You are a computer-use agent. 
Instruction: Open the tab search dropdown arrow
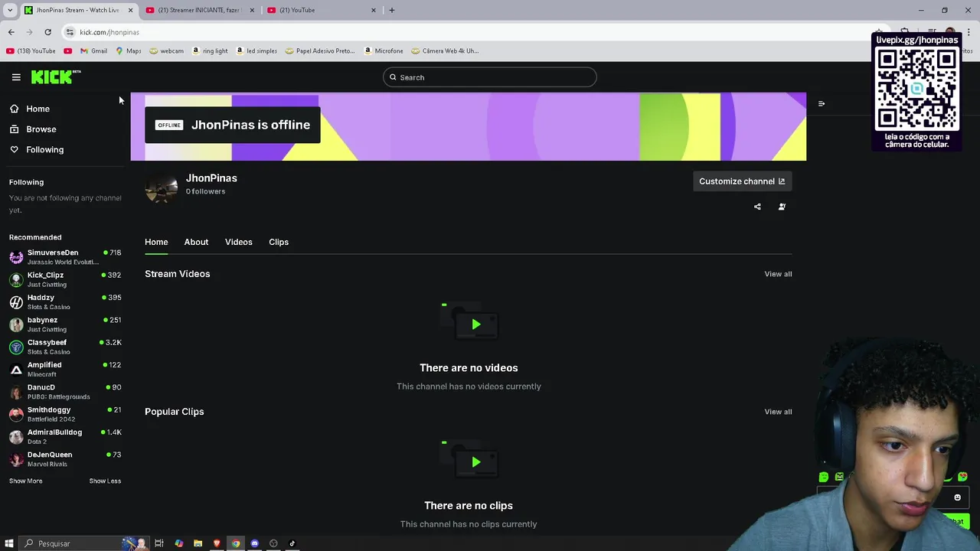10,10
